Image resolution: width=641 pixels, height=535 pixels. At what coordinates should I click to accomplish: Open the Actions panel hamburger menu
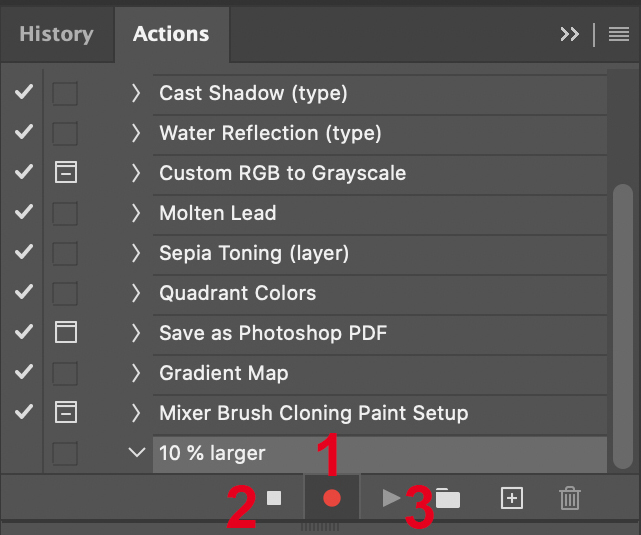[x=619, y=34]
